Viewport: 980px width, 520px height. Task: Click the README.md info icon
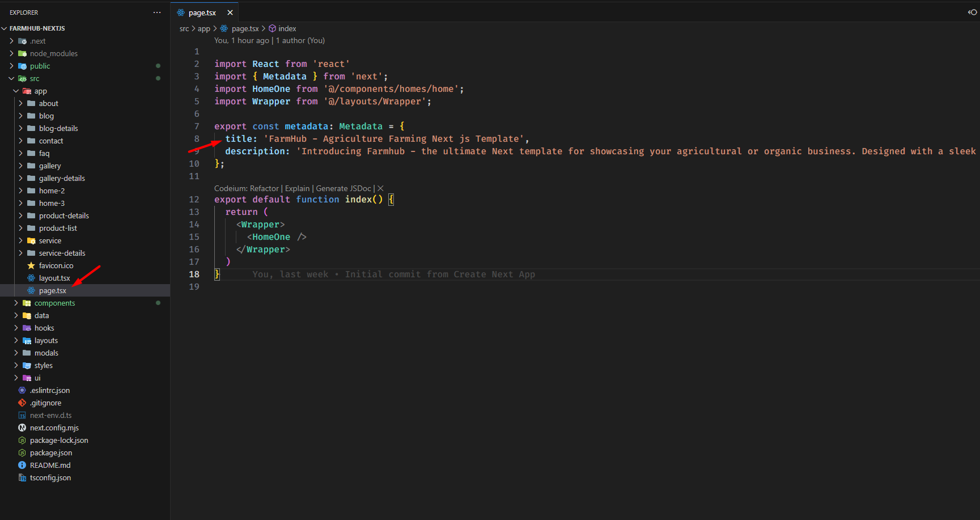[x=22, y=465]
